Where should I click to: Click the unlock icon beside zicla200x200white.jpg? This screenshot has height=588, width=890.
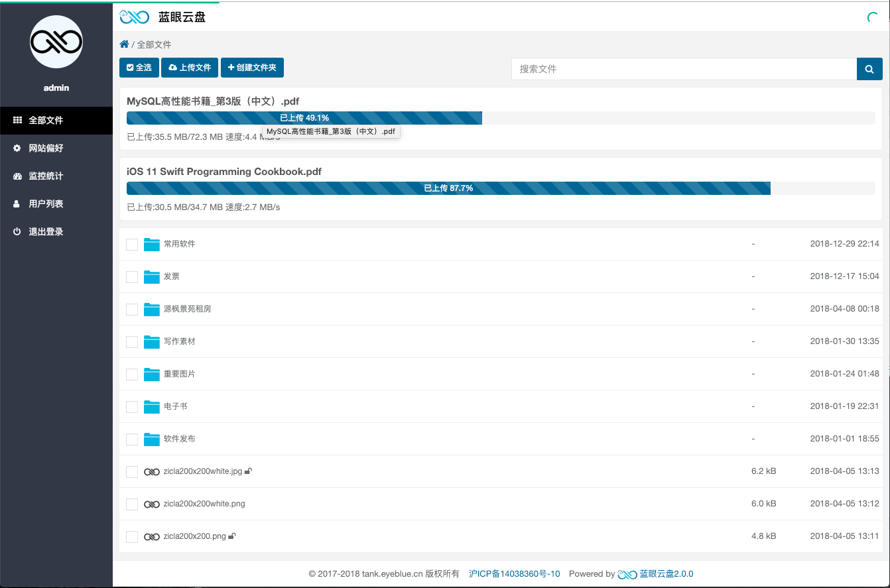tap(249, 471)
